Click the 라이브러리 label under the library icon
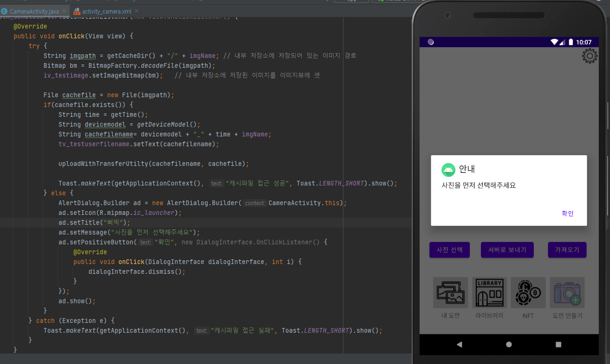Image resolution: width=610 pixels, height=364 pixels. 489,315
